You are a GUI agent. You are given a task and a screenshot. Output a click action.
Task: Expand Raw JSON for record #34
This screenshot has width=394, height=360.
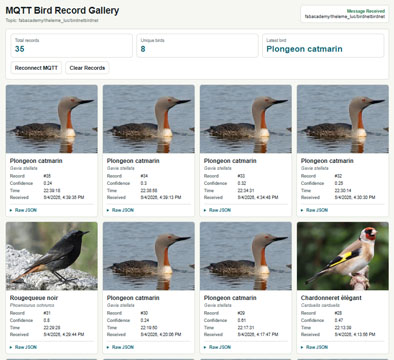point(120,210)
